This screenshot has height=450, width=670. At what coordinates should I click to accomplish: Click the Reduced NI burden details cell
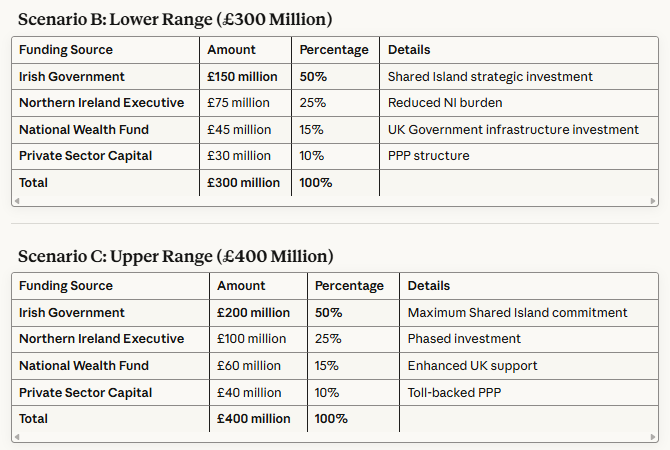(x=444, y=103)
